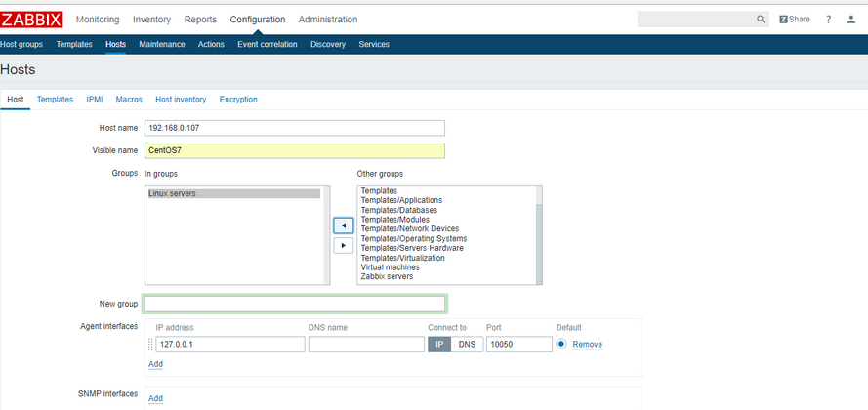Move selected group right with arrow button
Screen dimensions: 868x410
(344, 245)
